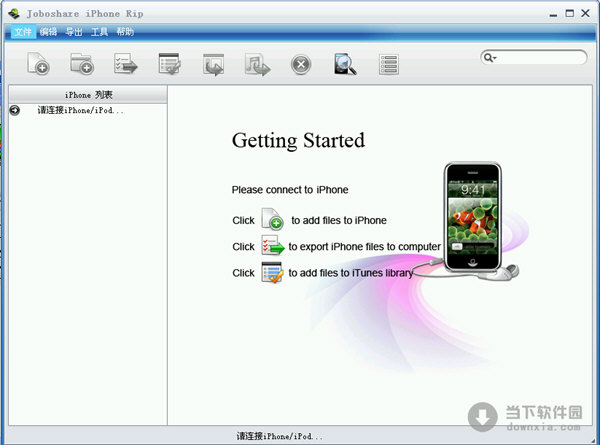
Task: Close the Joboshare iPhone Rip window
Action: point(585,13)
